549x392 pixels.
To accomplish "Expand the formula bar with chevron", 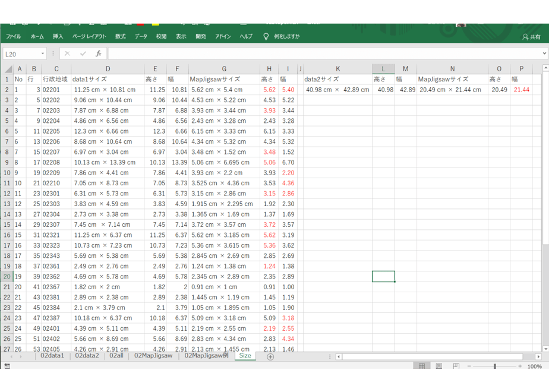I will 544,53.
